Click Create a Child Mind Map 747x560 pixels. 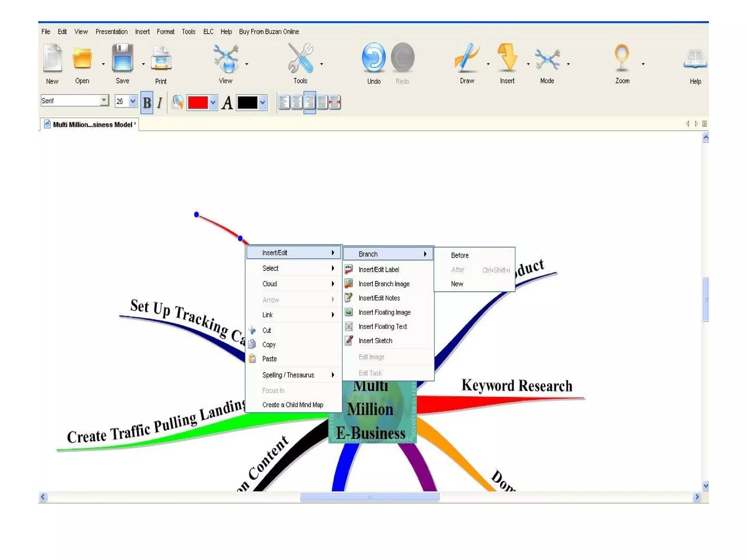293,405
